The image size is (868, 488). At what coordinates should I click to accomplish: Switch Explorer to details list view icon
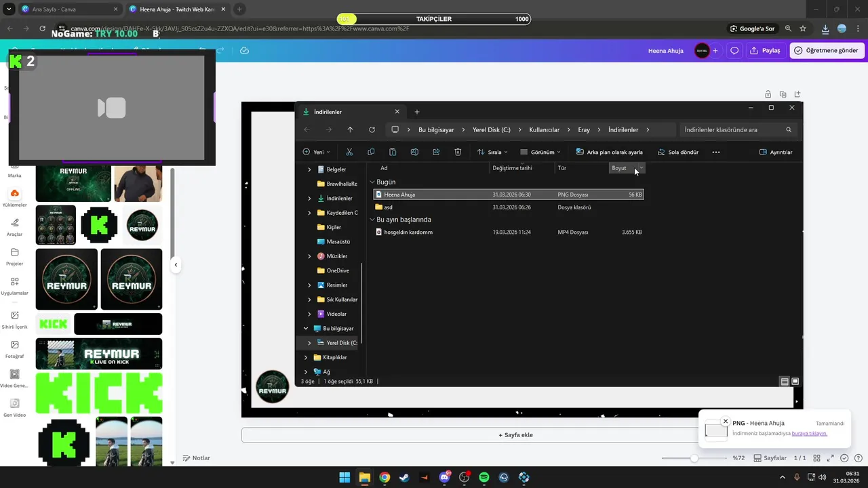click(785, 382)
